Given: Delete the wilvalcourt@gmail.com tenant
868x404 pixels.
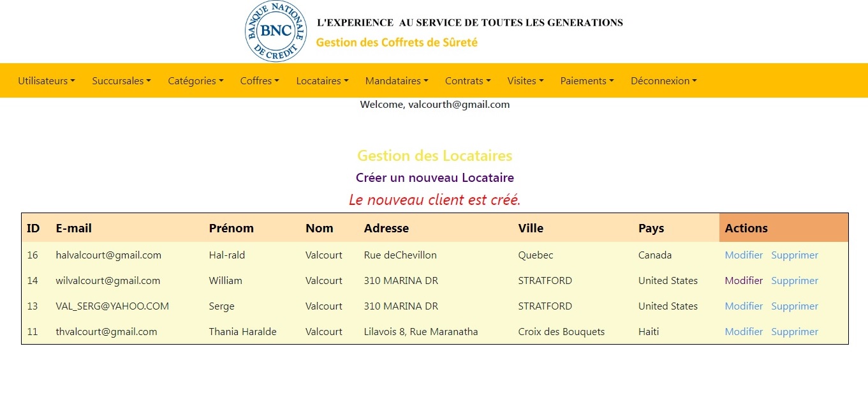Looking at the screenshot, I should click(794, 281).
